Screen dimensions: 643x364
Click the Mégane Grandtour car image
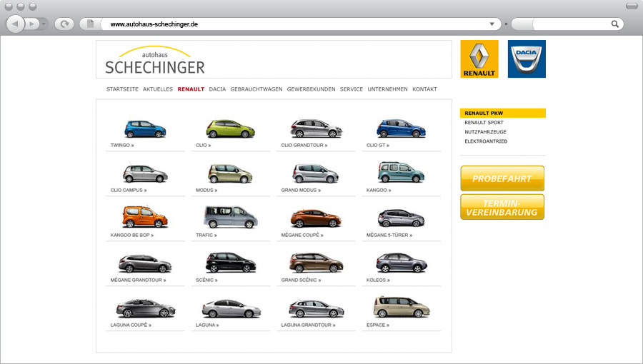145,263
